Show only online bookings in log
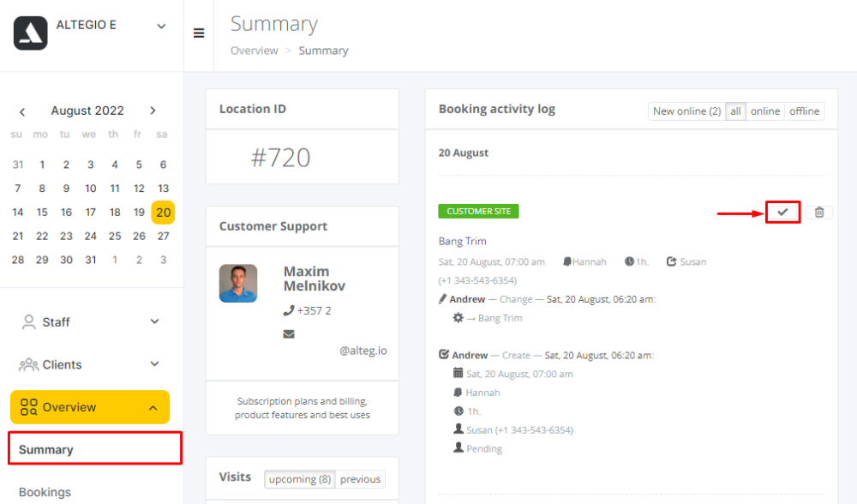 point(765,111)
